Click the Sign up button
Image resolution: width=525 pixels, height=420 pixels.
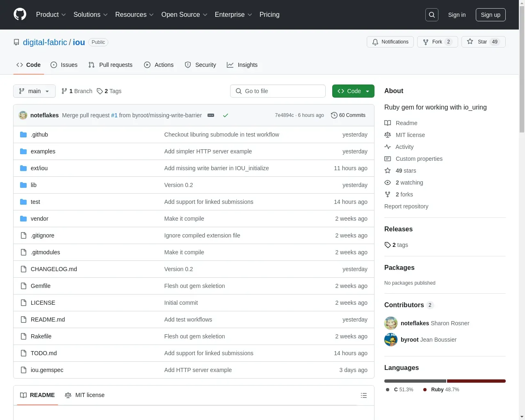491,15
